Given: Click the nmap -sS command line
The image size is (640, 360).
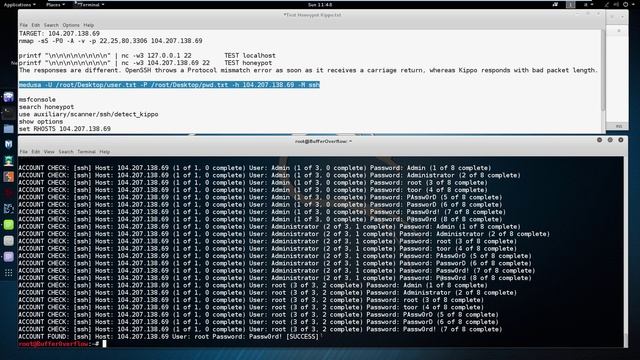Looking at the screenshot, I should [111, 41].
